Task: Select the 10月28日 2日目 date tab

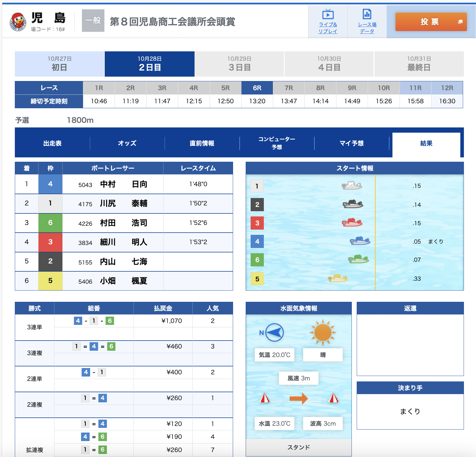Action: click(x=150, y=64)
